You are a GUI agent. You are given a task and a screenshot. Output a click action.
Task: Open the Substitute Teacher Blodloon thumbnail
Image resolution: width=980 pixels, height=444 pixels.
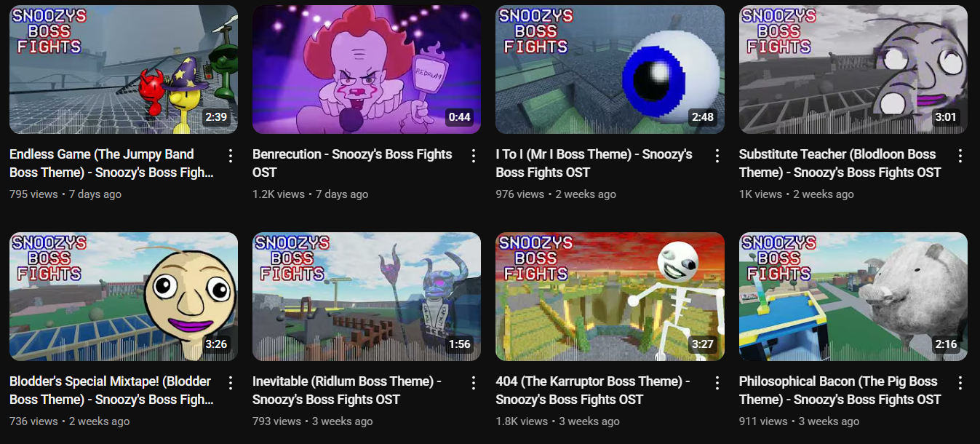click(x=853, y=70)
